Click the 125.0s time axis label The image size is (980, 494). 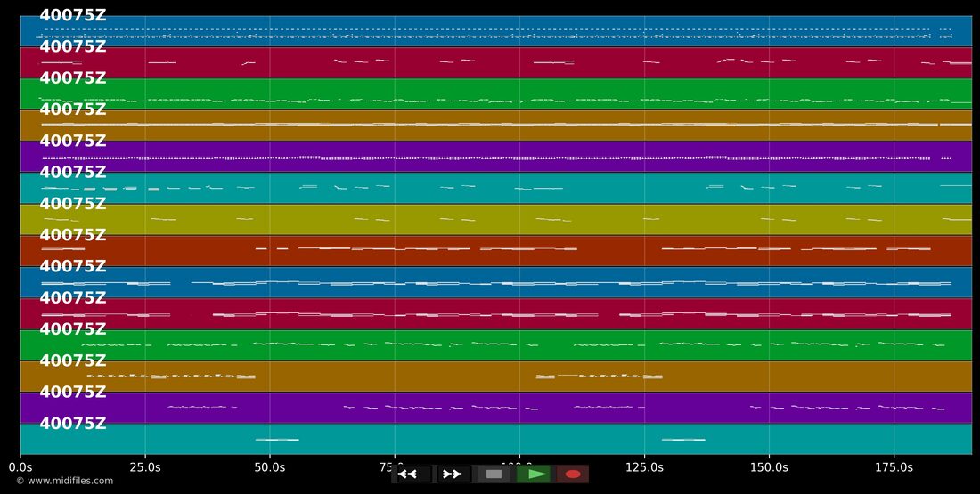pyautogui.click(x=644, y=467)
